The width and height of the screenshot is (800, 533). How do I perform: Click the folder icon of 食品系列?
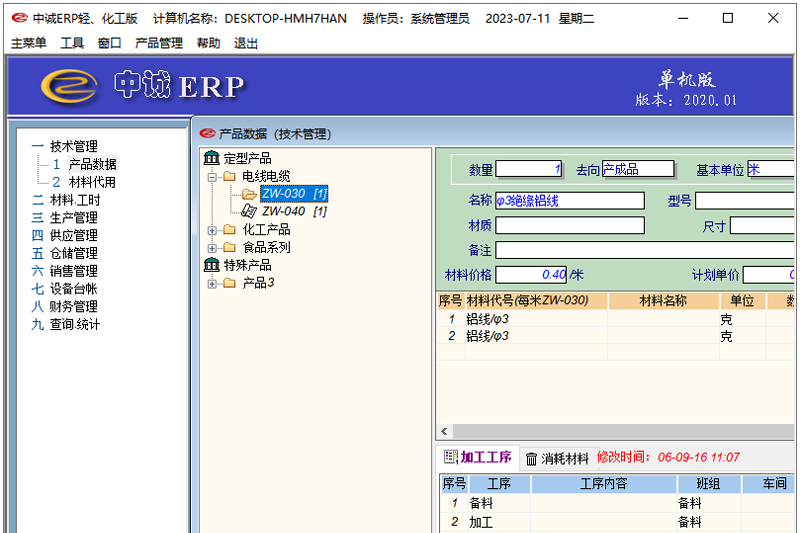pyautogui.click(x=230, y=248)
